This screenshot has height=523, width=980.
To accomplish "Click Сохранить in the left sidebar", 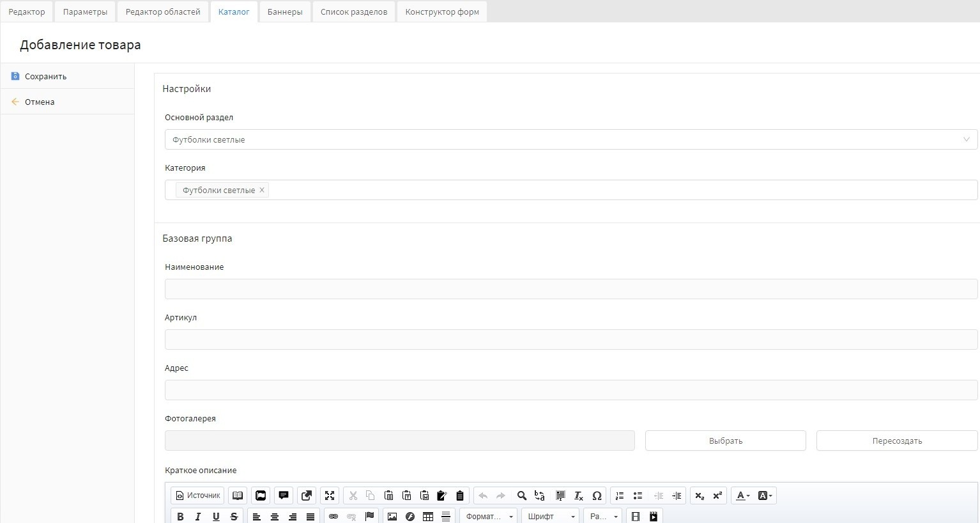I will (x=45, y=76).
